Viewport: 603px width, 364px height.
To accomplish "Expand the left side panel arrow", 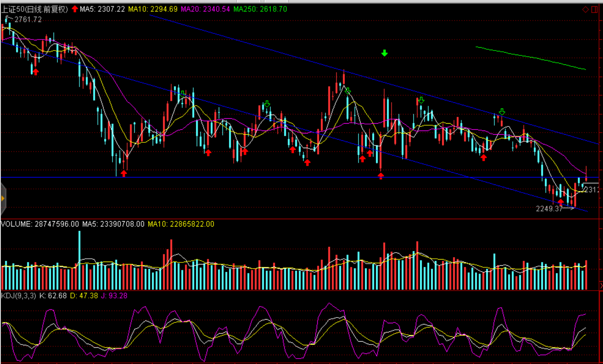I will click(x=3, y=199).
